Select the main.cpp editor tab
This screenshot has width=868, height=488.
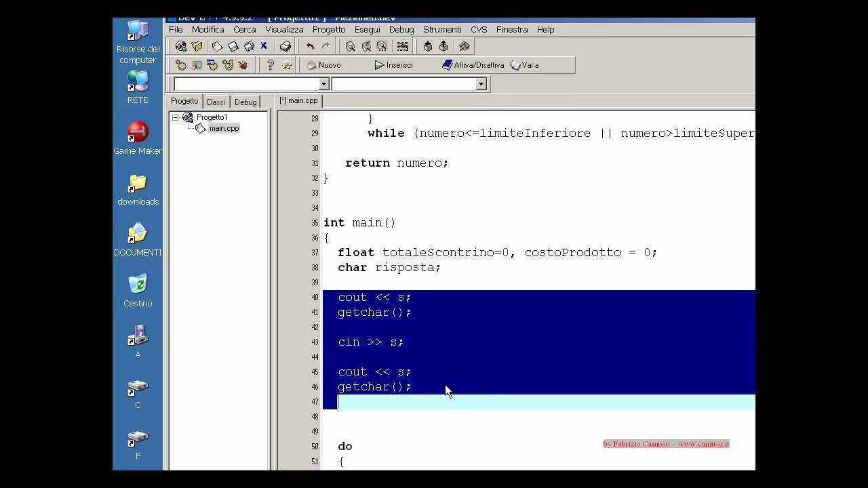[298, 100]
